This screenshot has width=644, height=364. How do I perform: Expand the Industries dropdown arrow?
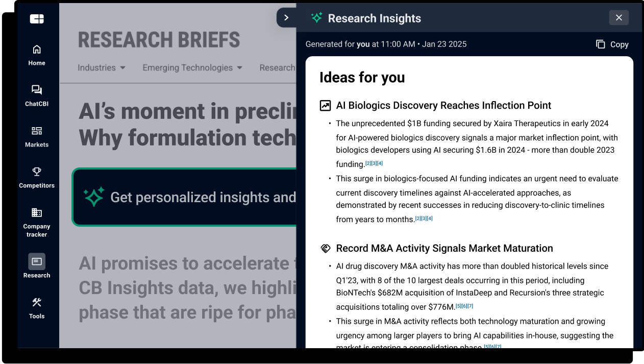coord(123,67)
